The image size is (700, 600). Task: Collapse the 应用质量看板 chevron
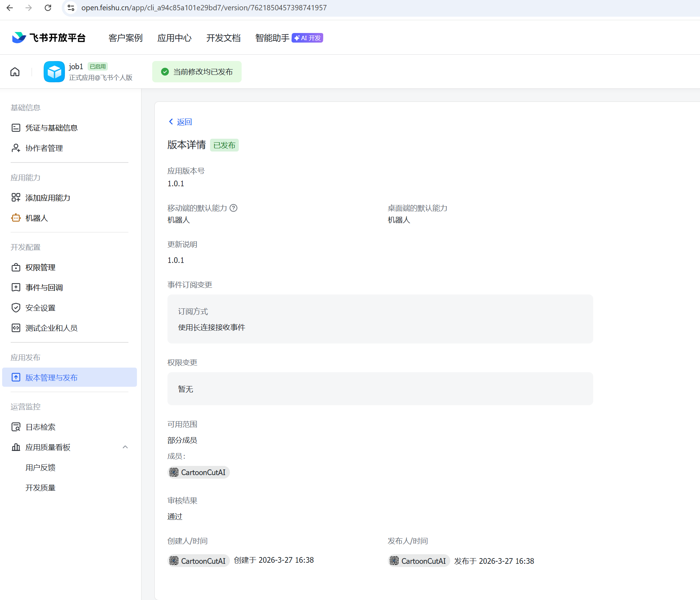coord(125,447)
